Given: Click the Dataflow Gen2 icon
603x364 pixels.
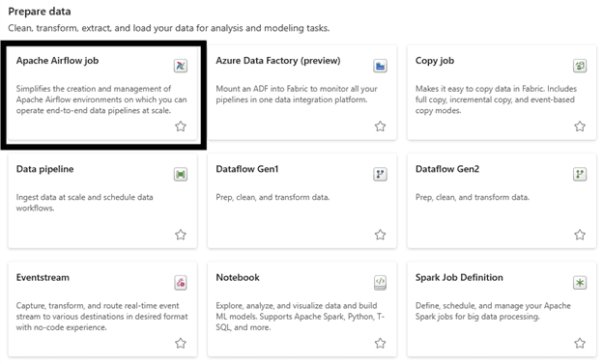Looking at the screenshot, I should [x=580, y=174].
